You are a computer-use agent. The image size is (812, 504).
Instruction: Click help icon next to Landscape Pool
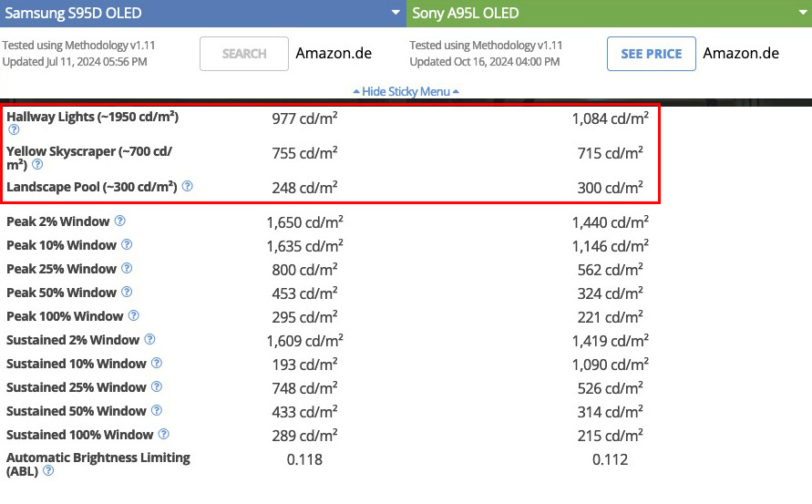pyautogui.click(x=187, y=186)
